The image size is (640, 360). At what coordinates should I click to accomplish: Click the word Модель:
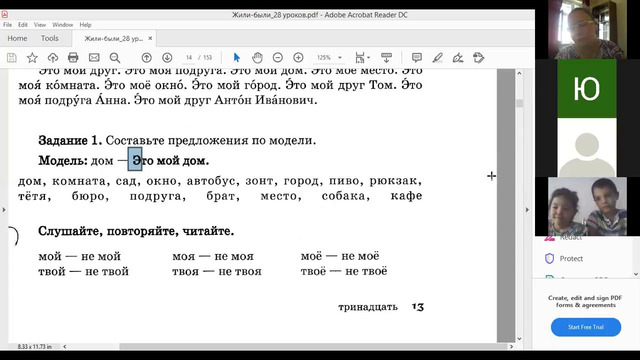click(63, 160)
